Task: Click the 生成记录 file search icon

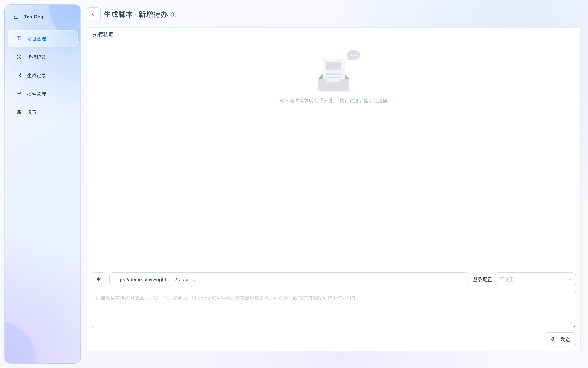Action: (x=19, y=75)
